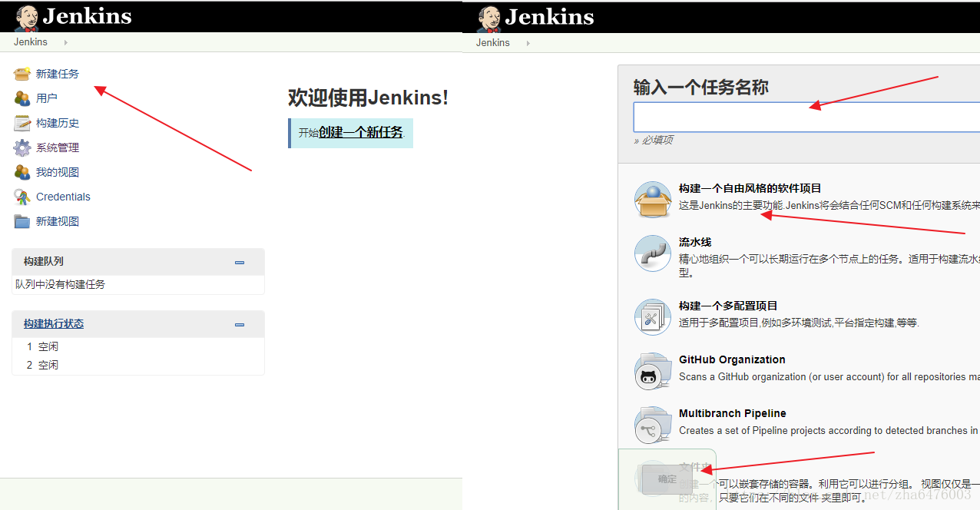The height and width of the screenshot is (510, 980).
Task: Click the Credentials keys icon
Action: (x=22, y=197)
